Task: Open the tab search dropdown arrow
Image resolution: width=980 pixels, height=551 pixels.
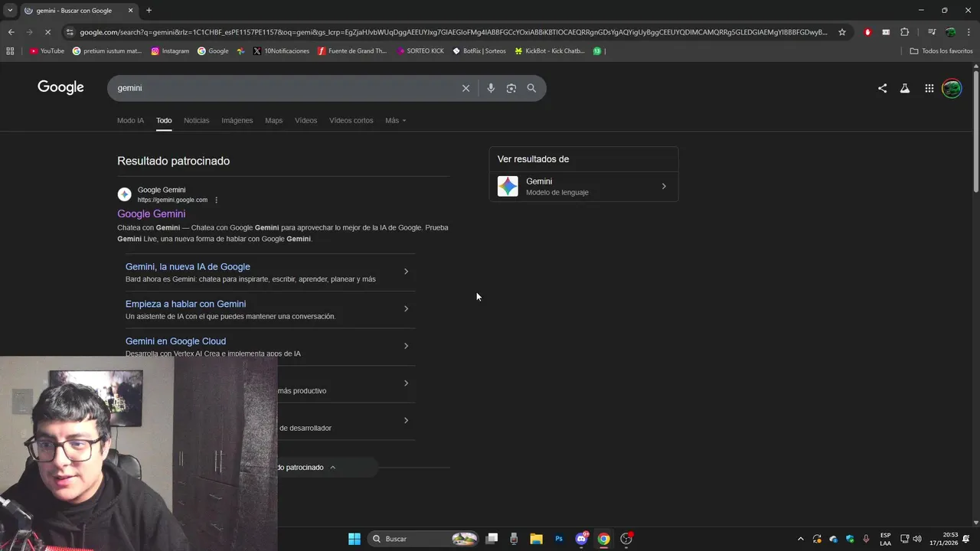Action: pos(10,11)
